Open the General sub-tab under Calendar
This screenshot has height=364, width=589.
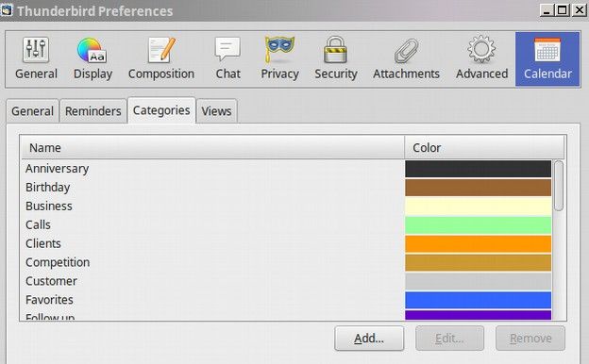coord(32,111)
